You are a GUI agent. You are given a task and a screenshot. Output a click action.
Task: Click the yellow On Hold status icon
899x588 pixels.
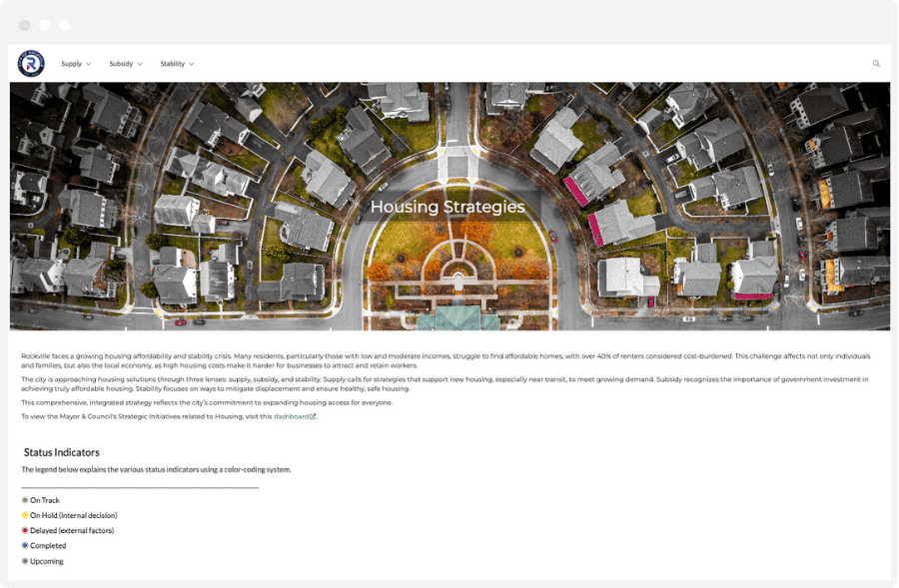(24, 515)
